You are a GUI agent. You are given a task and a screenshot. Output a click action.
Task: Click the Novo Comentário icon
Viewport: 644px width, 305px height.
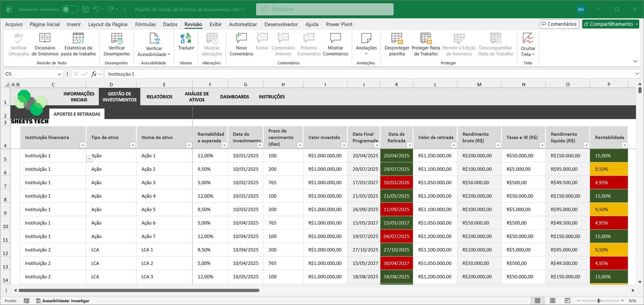point(241,39)
